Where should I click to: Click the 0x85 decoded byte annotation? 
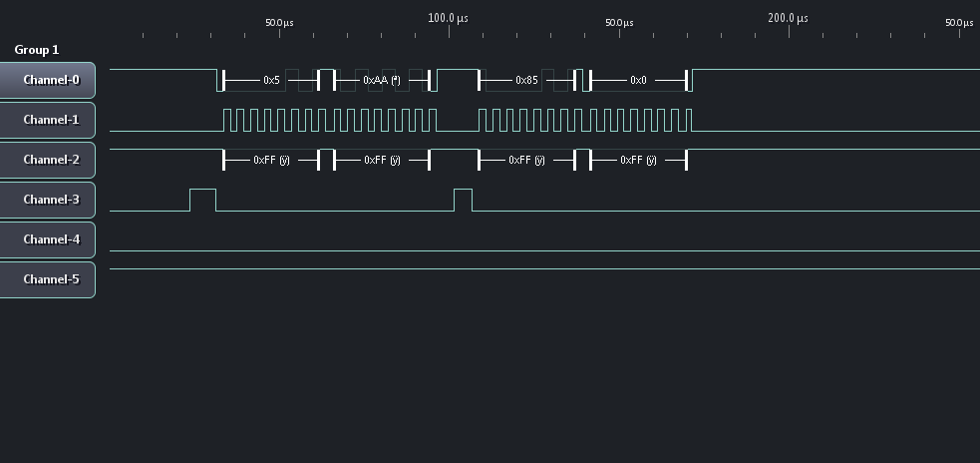point(526,80)
